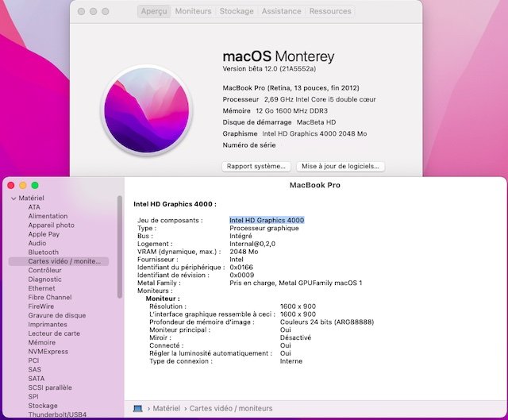Click the Rapport système… button
Viewport: 508px width, 420px height.
pyautogui.click(x=256, y=166)
